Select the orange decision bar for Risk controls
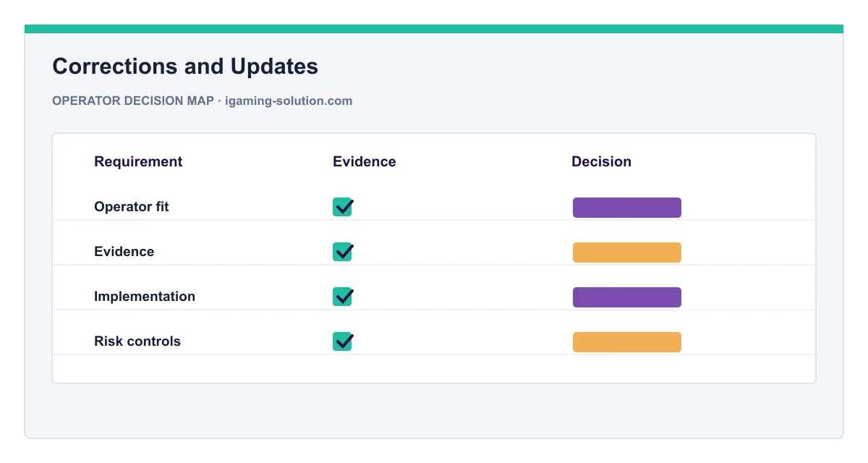Screen dimensions: 868x463 627,342
